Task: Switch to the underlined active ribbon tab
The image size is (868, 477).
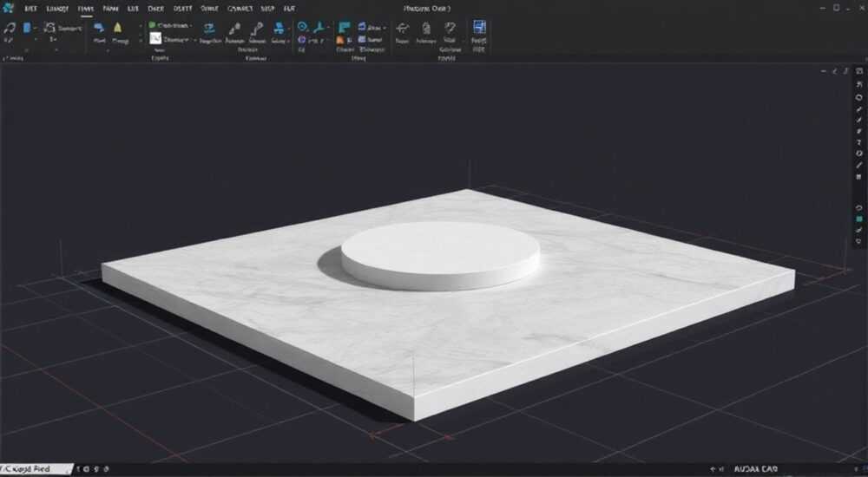Action: (x=86, y=9)
